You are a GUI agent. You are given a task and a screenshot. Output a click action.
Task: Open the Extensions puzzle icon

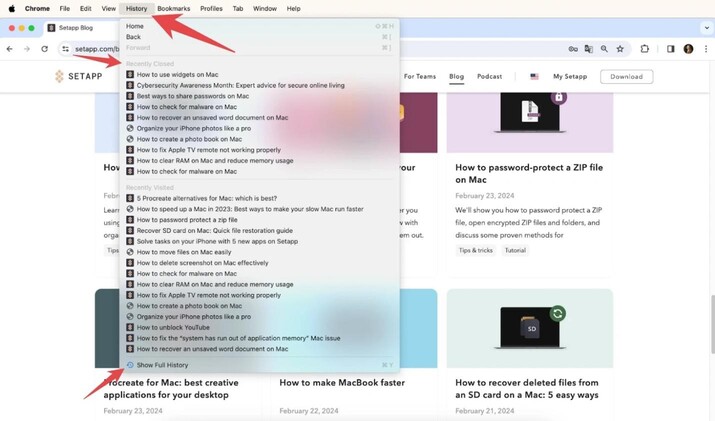pyautogui.click(x=644, y=49)
